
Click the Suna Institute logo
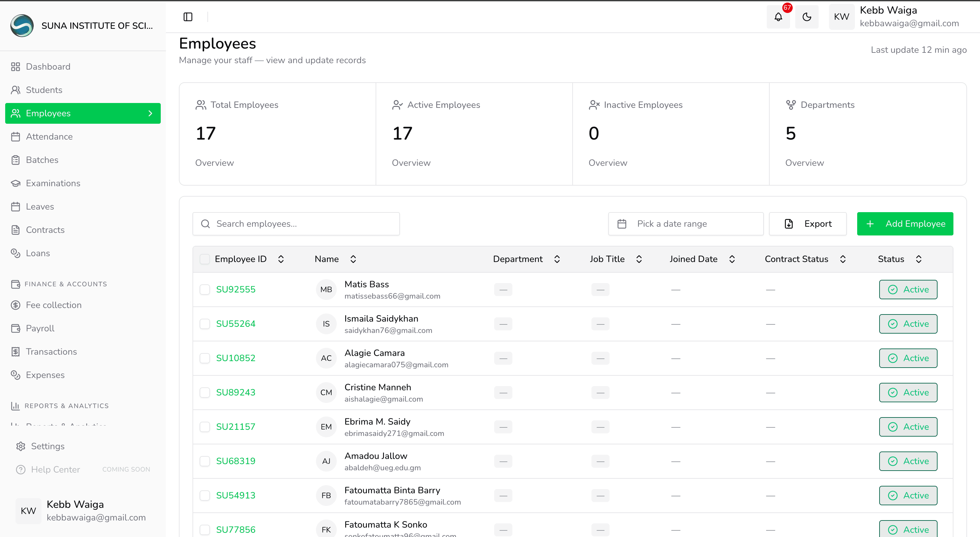point(22,26)
